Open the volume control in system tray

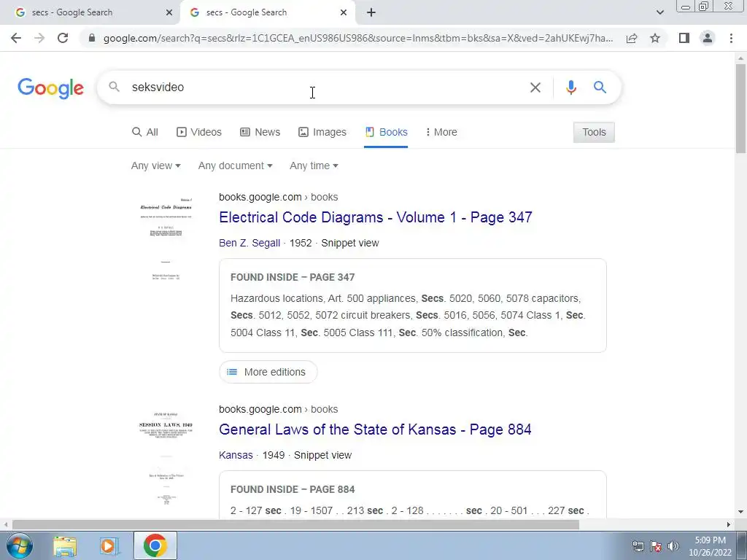pyautogui.click(x=673, y=546)
